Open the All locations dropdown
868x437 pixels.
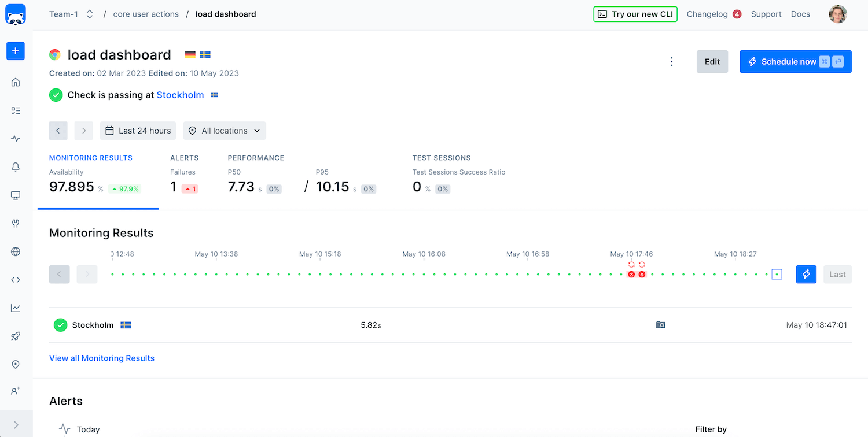(225, 131)
